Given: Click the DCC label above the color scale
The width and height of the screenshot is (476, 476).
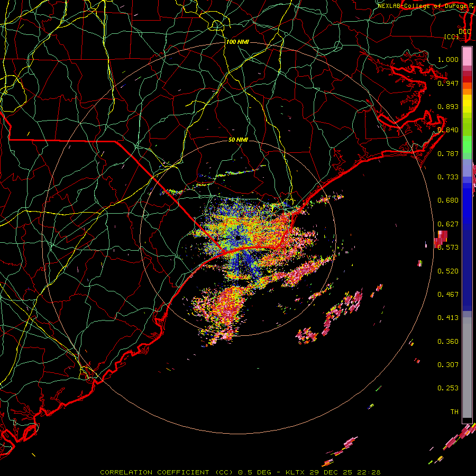Looking at the screenshot, I should 464,31.
